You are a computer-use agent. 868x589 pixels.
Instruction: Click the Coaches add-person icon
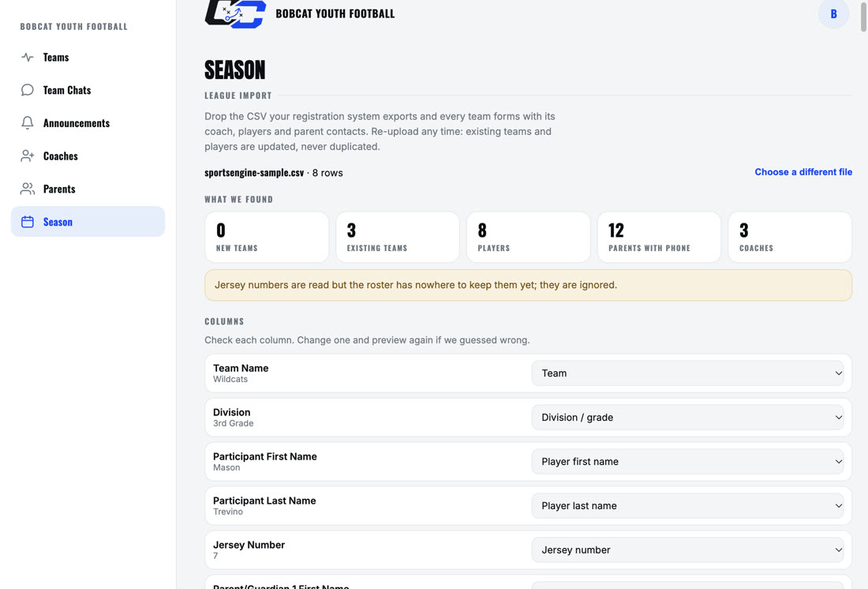click(x=27, y=156)
